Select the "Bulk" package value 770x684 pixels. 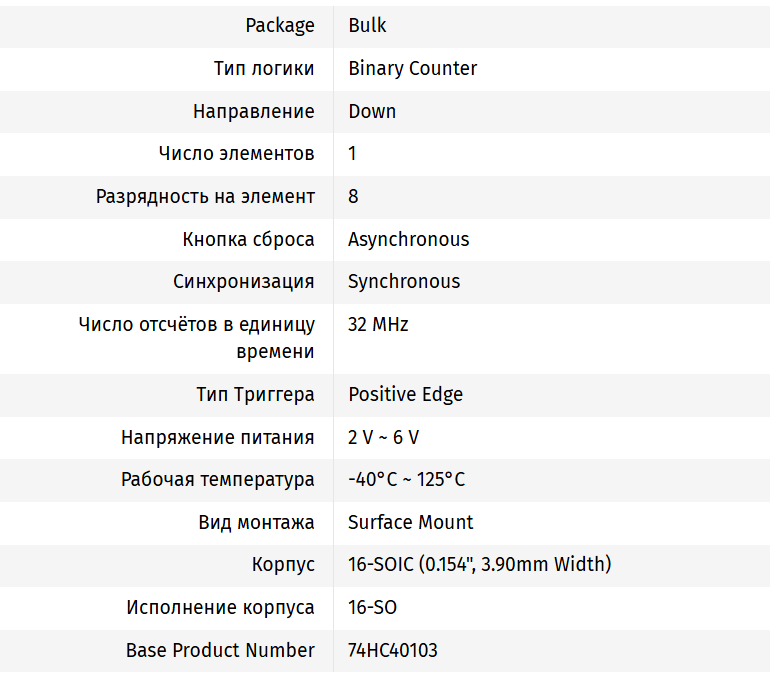pyautogui.click(x=367, y=25)
